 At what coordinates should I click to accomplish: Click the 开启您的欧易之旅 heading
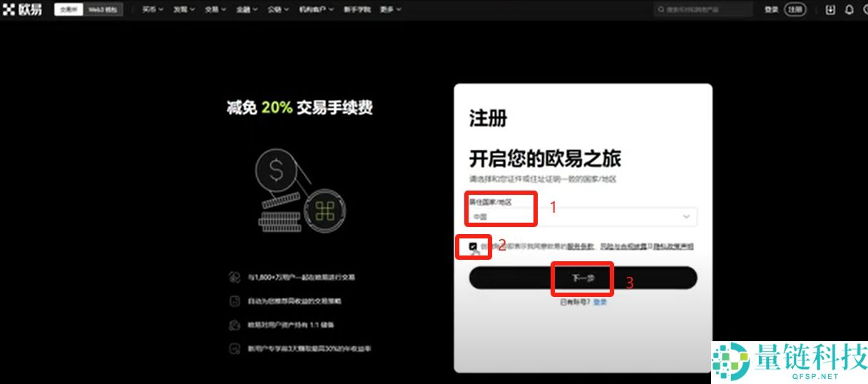tap(545, 158)
